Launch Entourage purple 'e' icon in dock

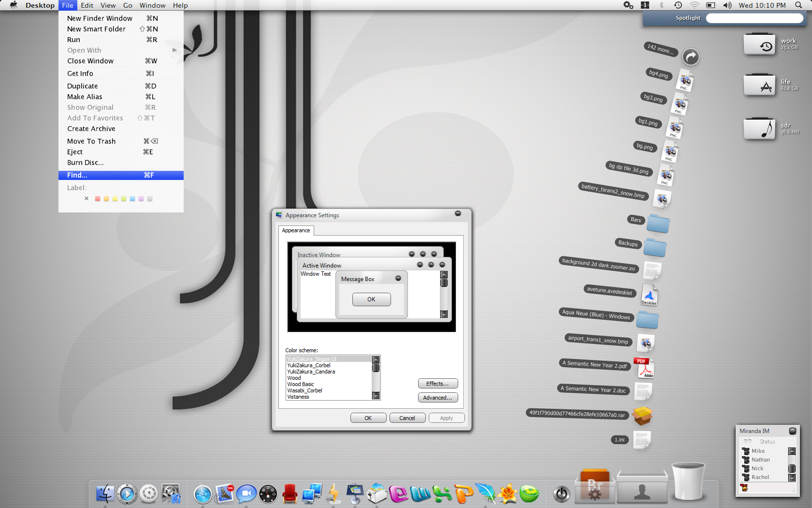[x=399, y=493]
